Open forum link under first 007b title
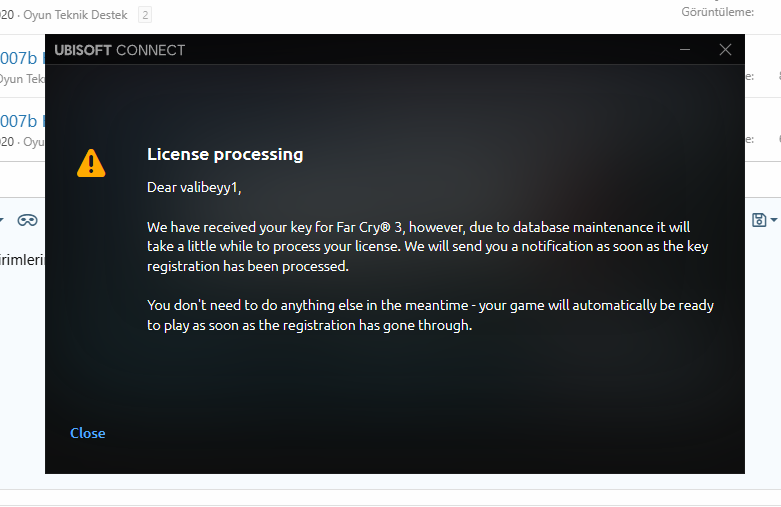 (22, 79)
